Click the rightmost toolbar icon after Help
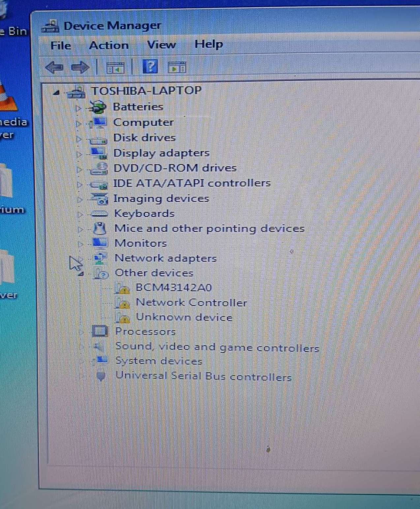Image resolution: width=420 pixels, height=509 pixels. [177, 68]
